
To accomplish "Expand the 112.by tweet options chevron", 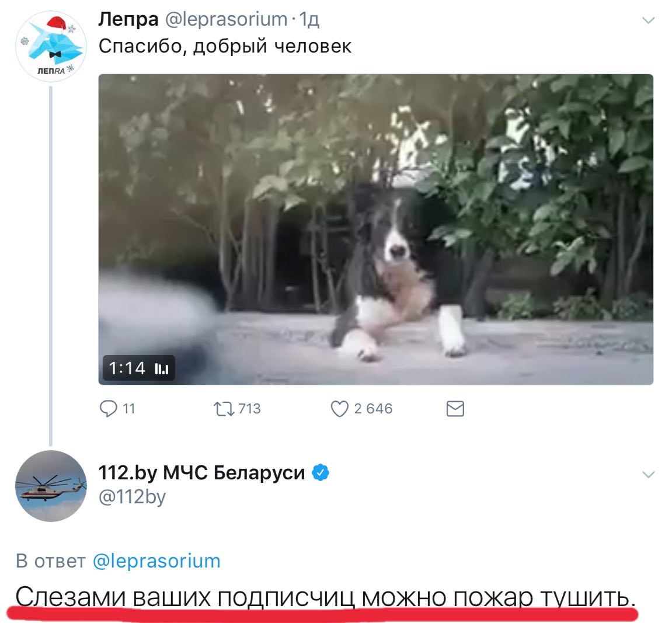I will (649, 474).
